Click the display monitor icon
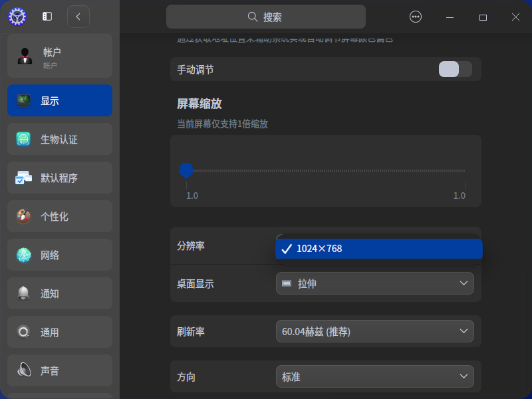 pos(23,100)
